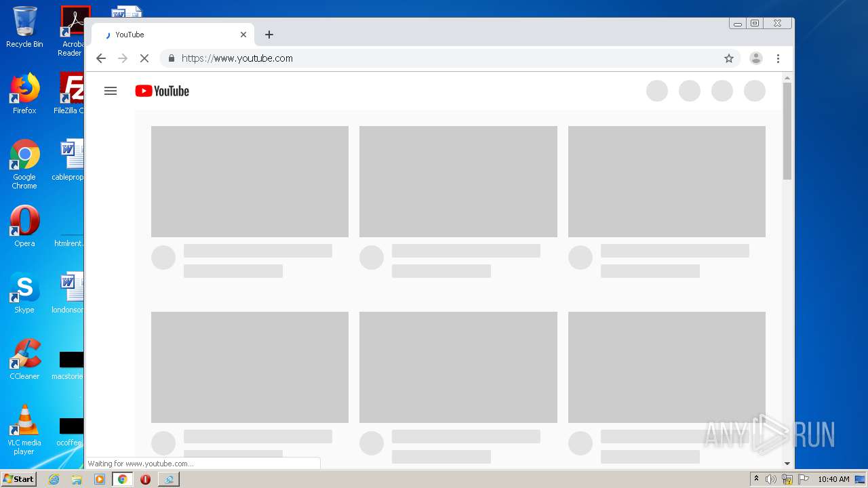Go back to the previous page

tap(101, 58)
